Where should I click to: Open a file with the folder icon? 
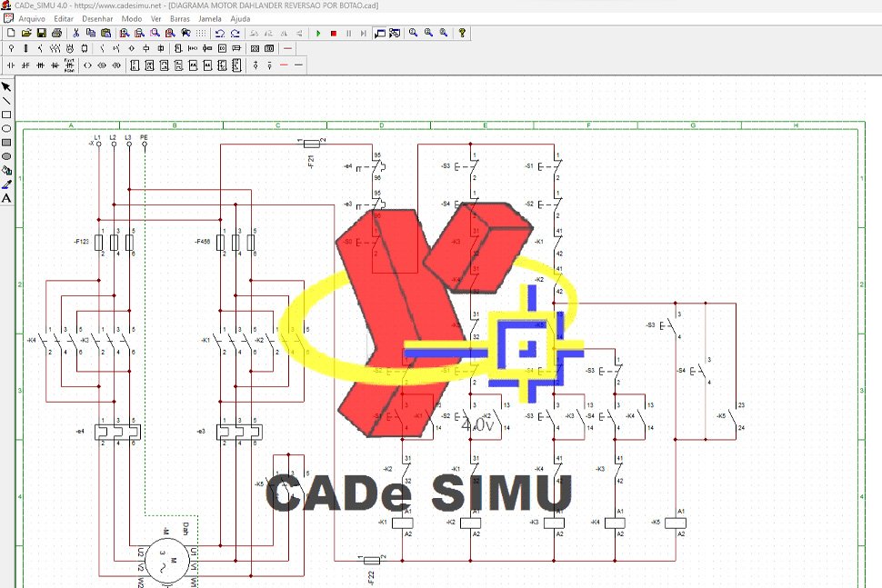tap(26, 33)
